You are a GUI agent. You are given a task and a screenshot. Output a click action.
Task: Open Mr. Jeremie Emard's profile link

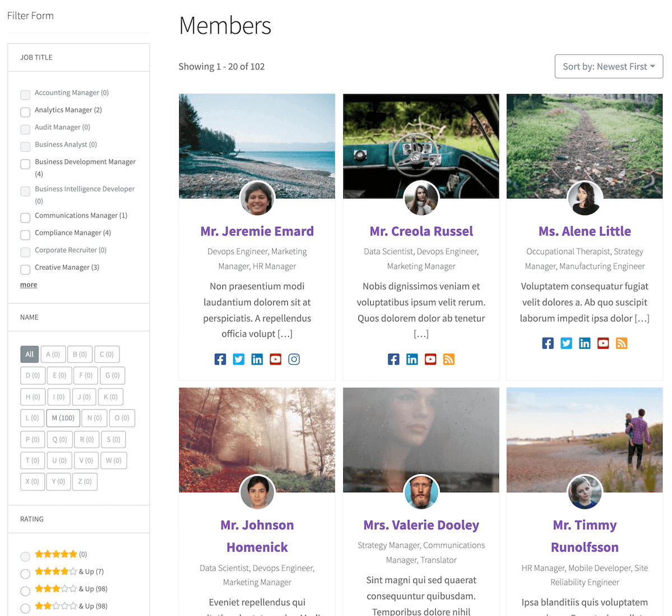(x=257, y=231)
